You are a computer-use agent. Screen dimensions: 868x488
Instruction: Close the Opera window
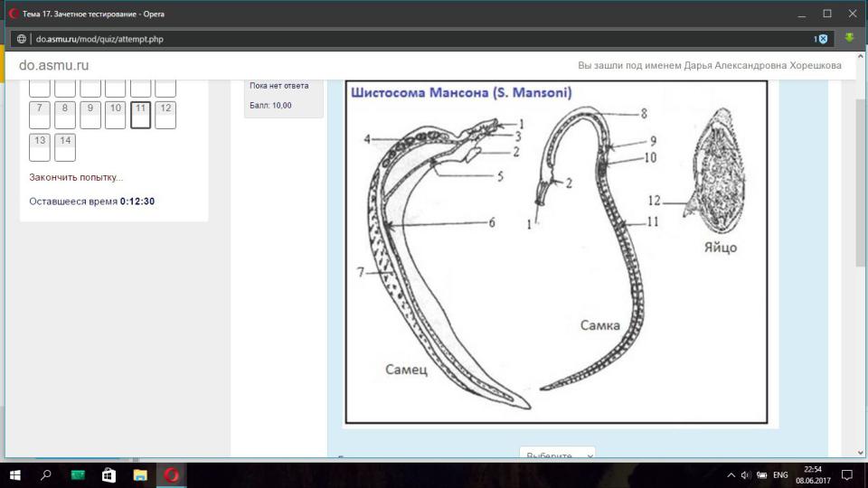(x=853, y=14)
